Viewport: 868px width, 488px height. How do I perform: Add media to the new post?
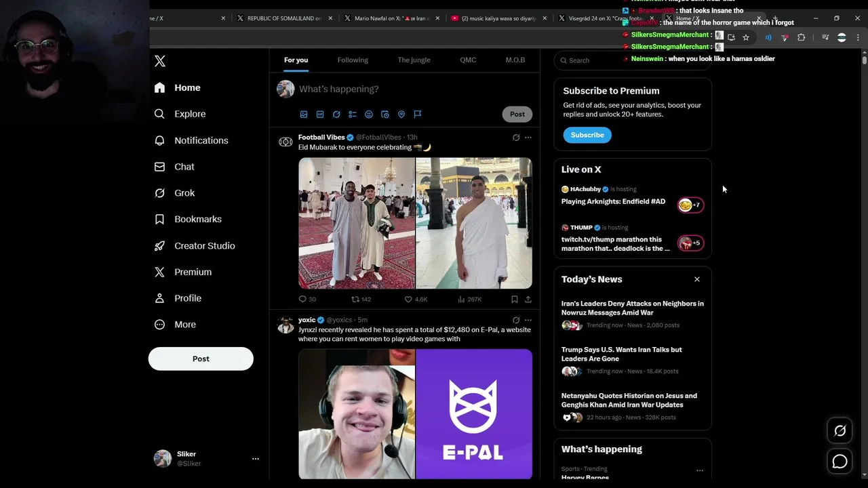click(304, 115)
